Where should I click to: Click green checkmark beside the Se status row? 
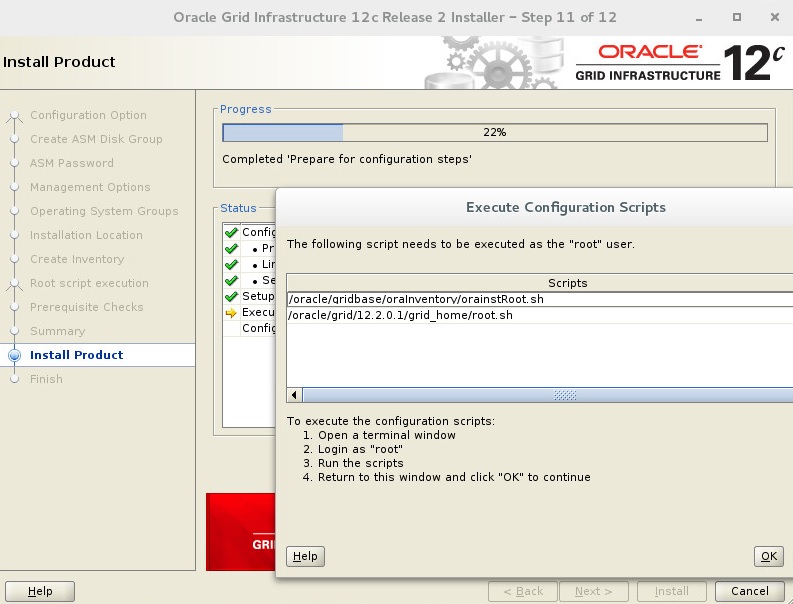pos(231,280)
